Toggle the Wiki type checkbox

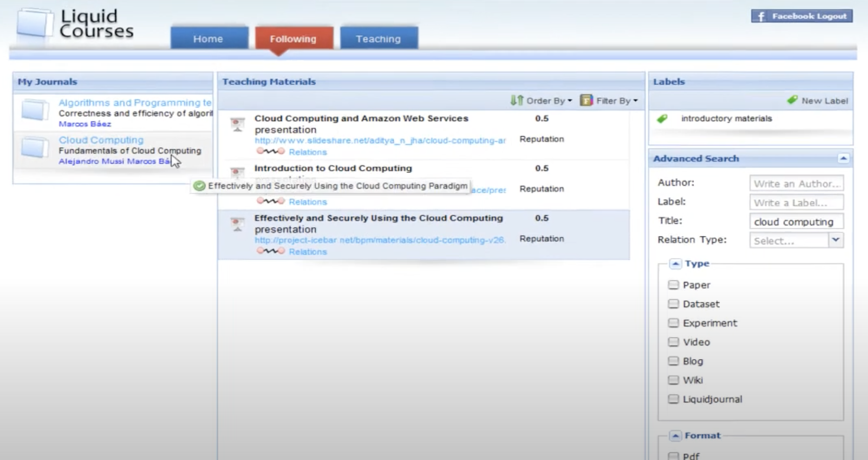673,380
